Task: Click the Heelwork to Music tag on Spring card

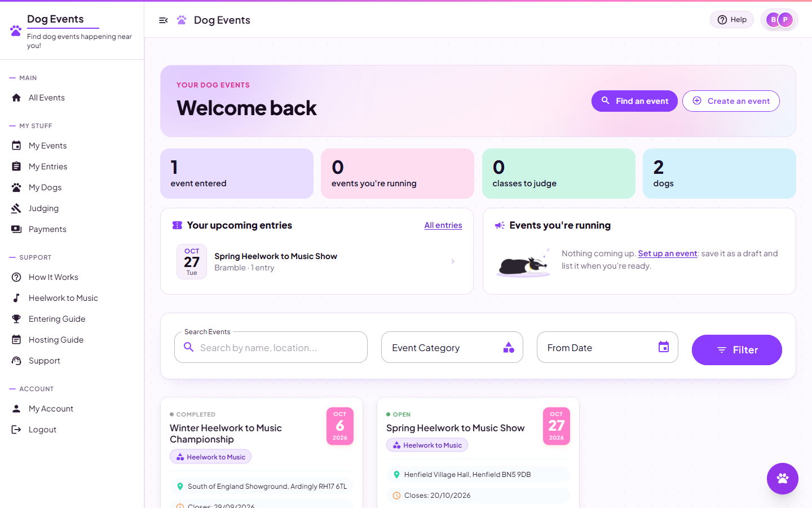Action: (427, 445)
